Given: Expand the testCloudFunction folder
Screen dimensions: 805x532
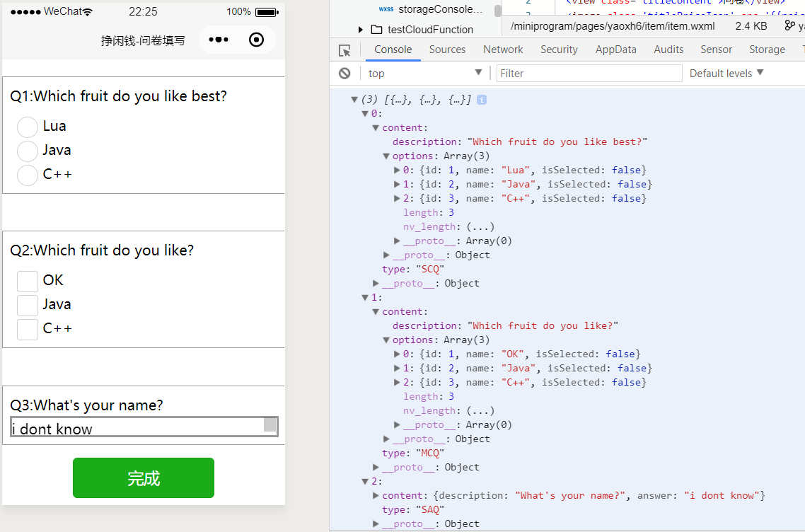Looking at the screenshot, I should click(360, 30).
